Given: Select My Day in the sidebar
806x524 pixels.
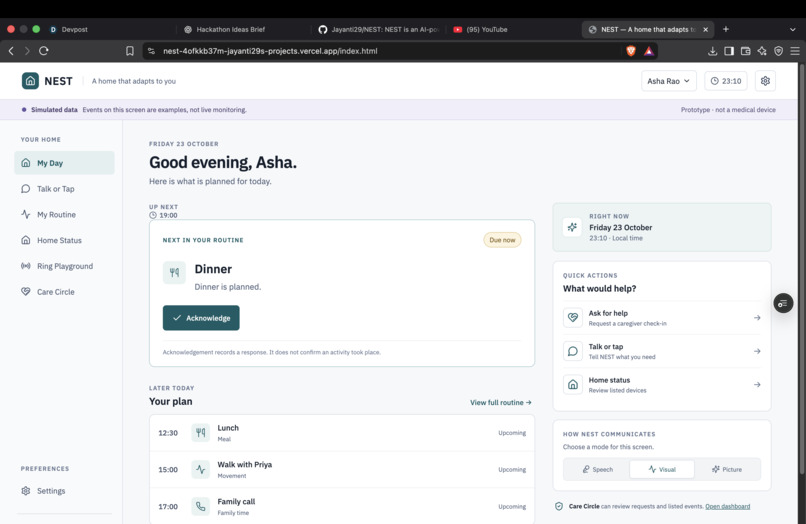Looking at the screenshot, I should (64, 163).
